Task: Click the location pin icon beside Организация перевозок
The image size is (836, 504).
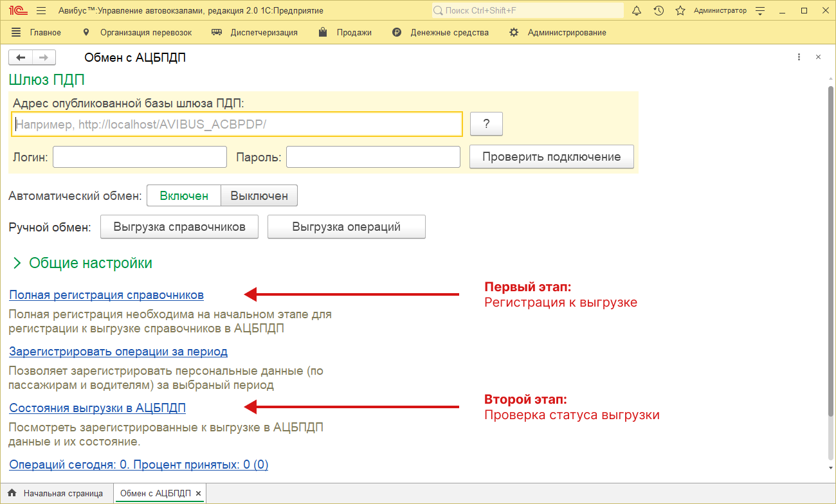Action: 87,31
